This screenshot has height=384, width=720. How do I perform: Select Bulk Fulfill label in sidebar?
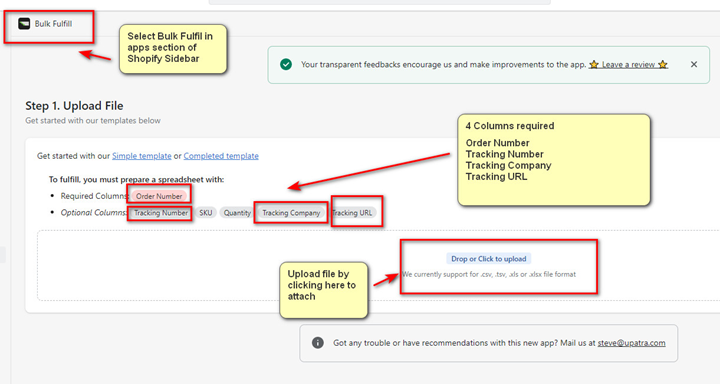[x=53, y=24]
